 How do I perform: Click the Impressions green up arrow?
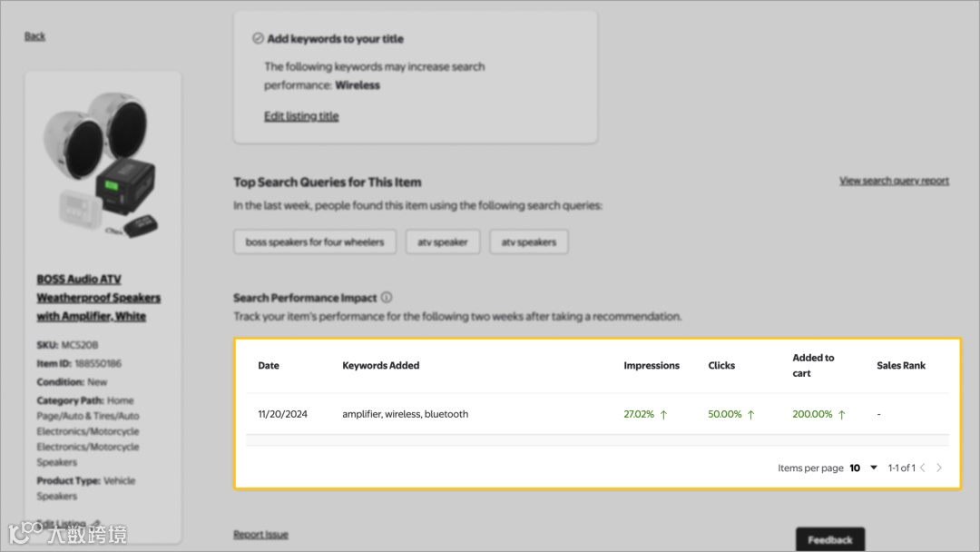[663, 415]
